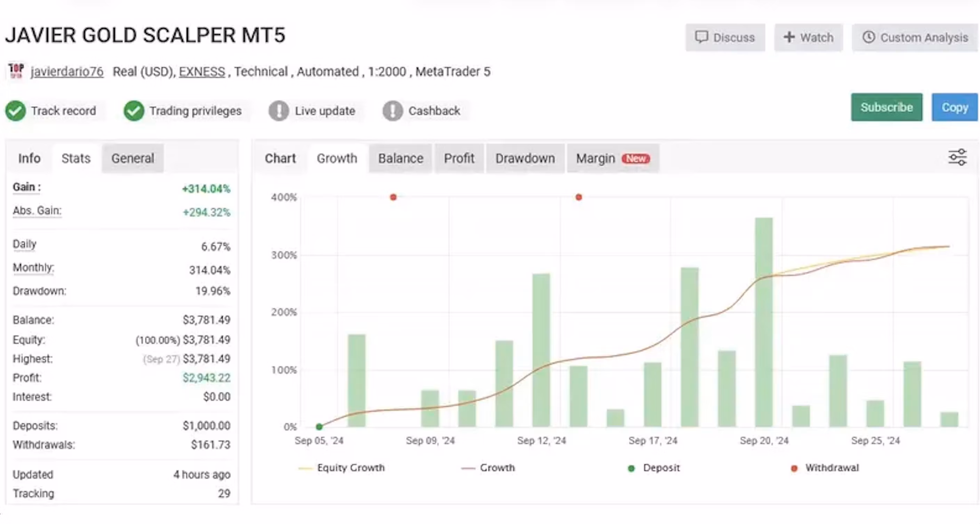
Task: Click the Abs. Gain value +294.32%
Action: click(x=207, y=212)
